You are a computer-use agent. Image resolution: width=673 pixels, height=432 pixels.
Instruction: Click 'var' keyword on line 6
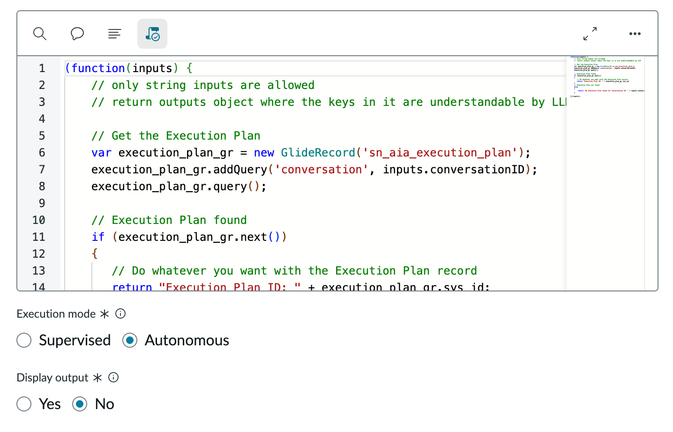(101, 152)
